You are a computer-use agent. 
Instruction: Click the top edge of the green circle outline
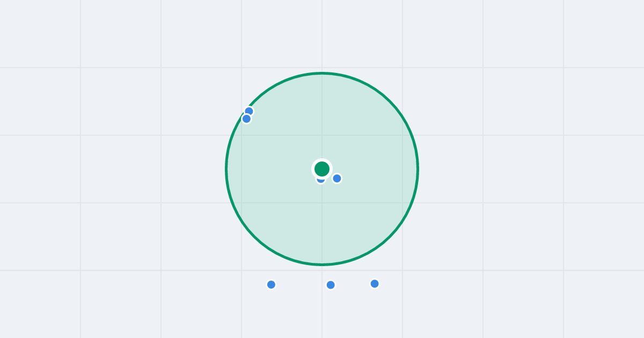pyautogui.click(x=322, y=73)
